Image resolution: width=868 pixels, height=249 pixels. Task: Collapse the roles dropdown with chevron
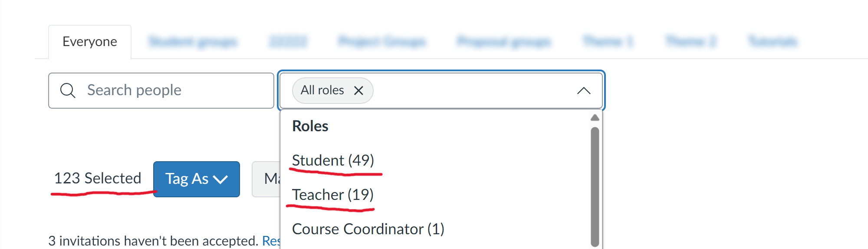point(584,90)
